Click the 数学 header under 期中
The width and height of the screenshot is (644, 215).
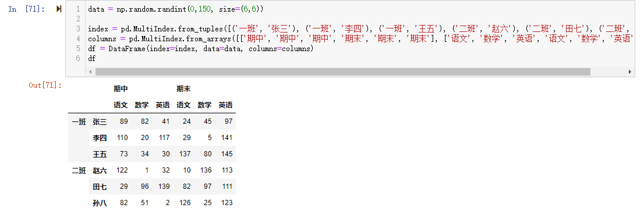pos(141,105)
